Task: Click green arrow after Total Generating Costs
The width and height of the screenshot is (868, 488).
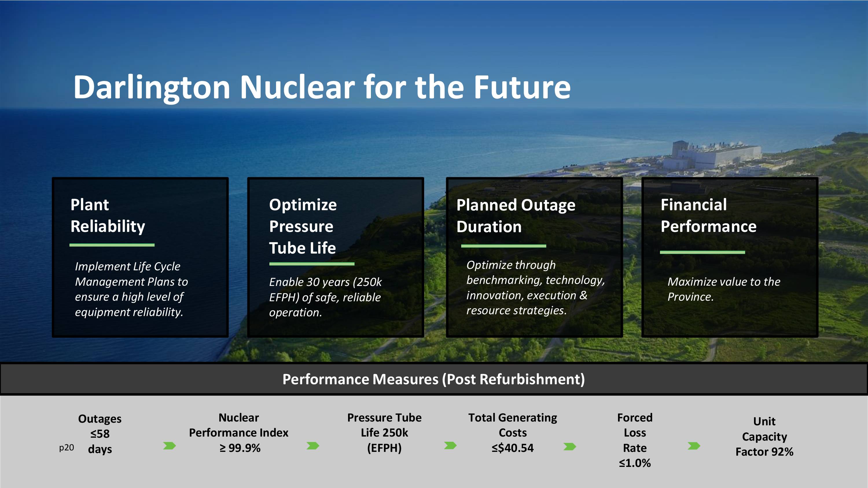Action: [x=570, y=447]
